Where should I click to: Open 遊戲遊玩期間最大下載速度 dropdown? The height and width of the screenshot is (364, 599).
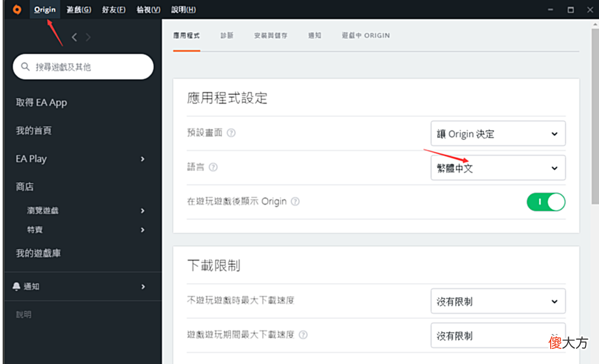tap(498, 335)
